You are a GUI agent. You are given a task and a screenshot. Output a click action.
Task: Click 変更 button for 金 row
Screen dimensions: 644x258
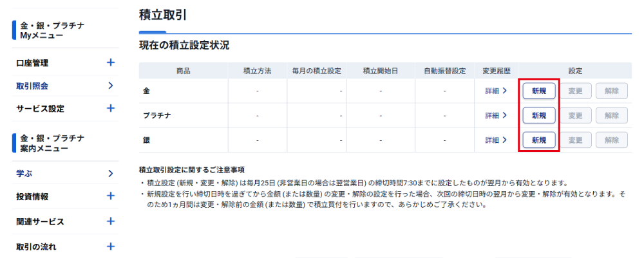[x=576, y=91]
